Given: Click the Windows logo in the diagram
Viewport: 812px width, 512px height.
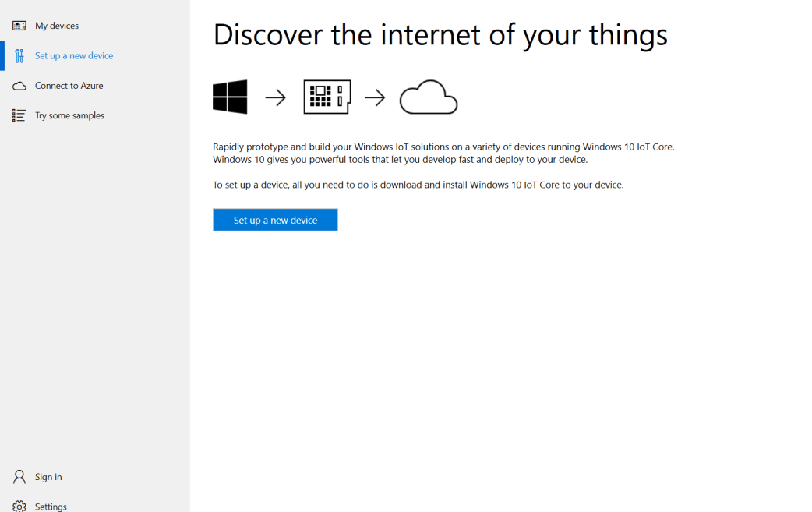Looking at the screenshot, I should pos(229,96).
